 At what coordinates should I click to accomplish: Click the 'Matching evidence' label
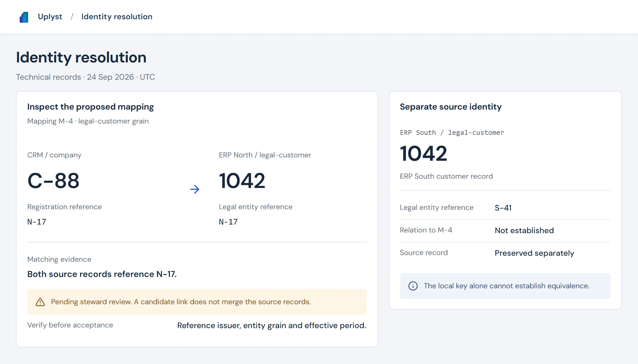[59, 259]
